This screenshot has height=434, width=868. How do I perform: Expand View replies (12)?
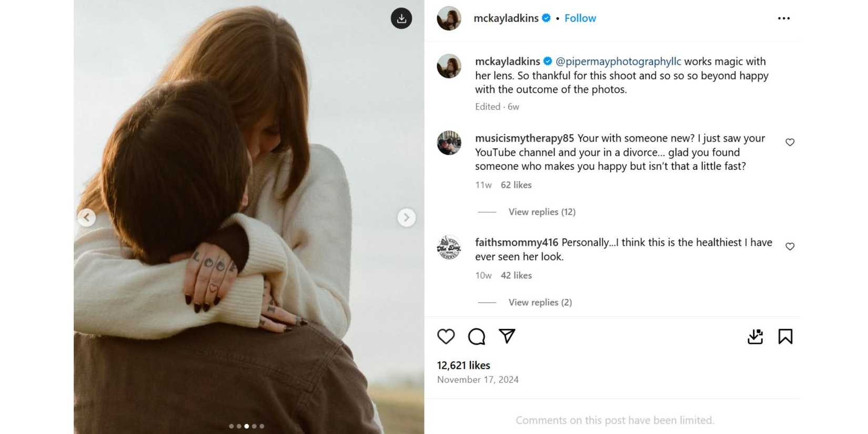pyautogui.click(x=542, y=212)
